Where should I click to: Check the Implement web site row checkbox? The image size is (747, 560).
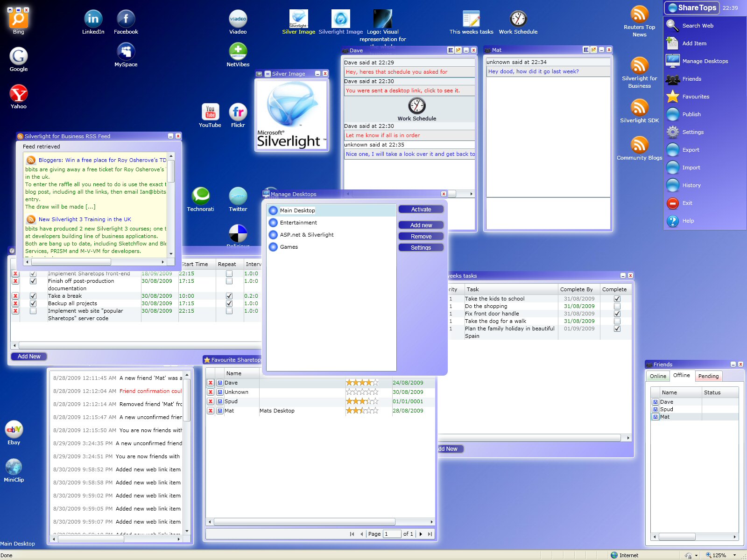click(x=33, y=311)
